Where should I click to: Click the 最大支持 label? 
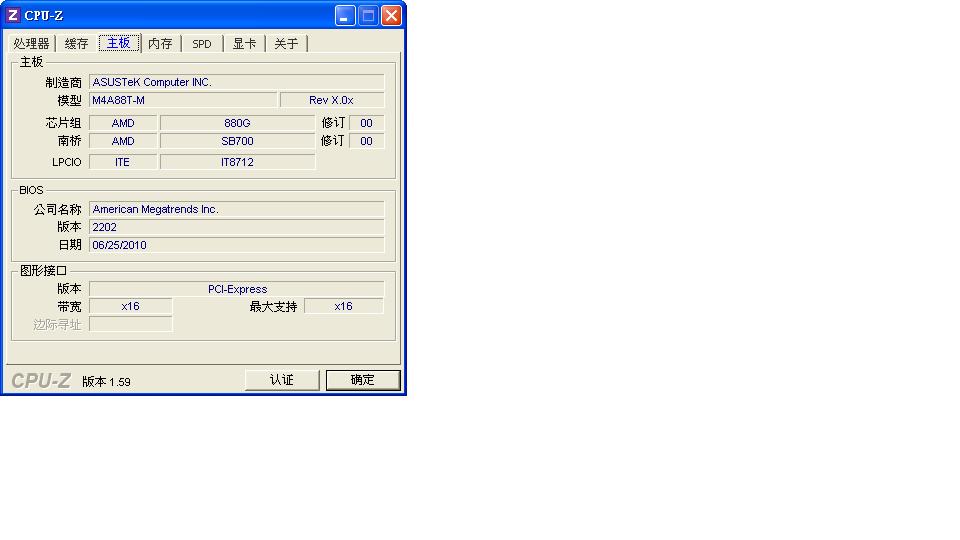coord(273,306)
